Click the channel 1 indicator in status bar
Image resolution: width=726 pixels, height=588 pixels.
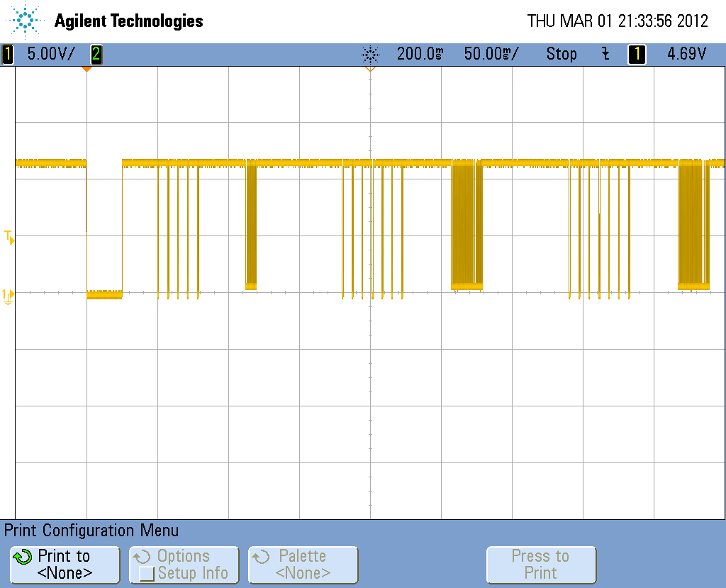coord(8,54)
